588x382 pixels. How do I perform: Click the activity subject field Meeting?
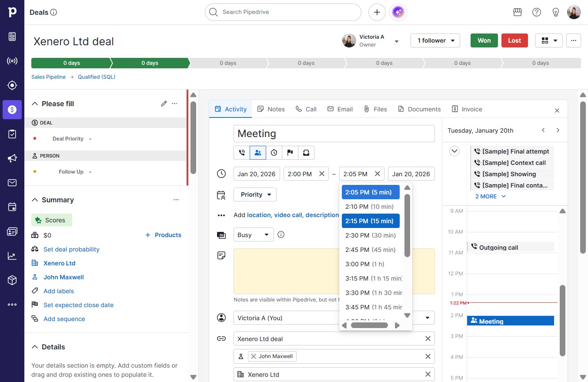334,134
